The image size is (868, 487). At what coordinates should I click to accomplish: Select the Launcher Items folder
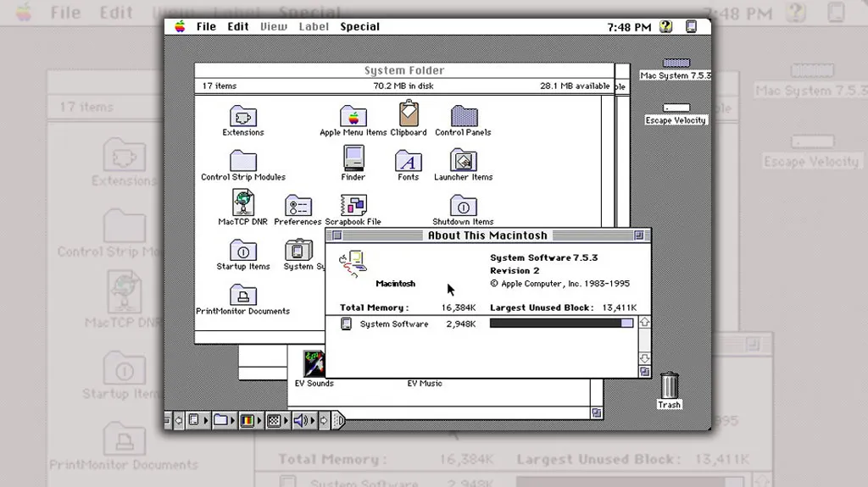coord(464,160)
